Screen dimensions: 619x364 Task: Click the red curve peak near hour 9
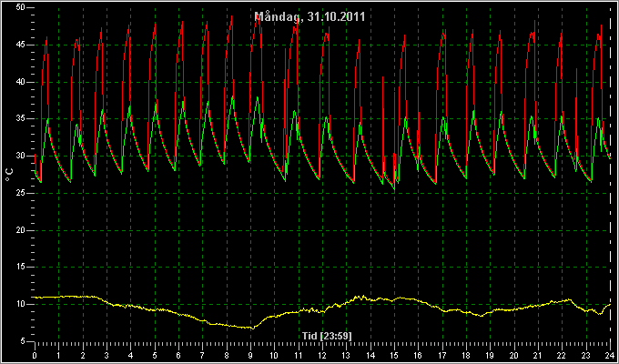point(258,17)
